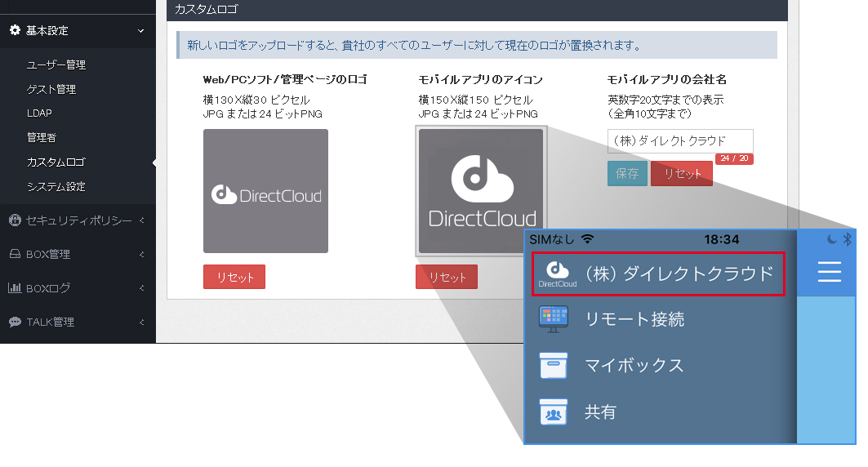Tap the マイボックス box icon
Image resolution: width=868 pixels, height=467 pixels.
[553, 366]
